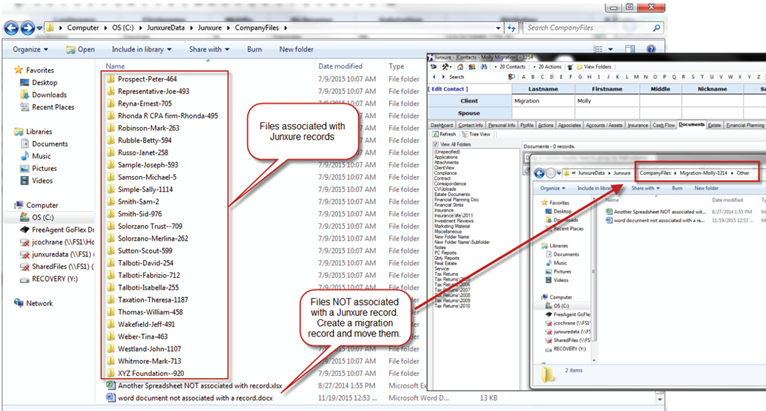Open Explorer help question mark icon
766x411 pixels.
point(651,49)
